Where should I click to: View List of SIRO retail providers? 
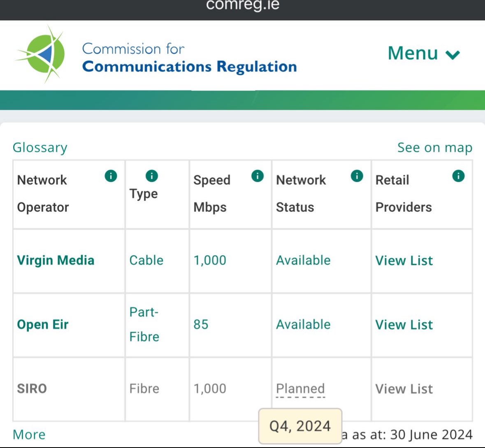404,389
